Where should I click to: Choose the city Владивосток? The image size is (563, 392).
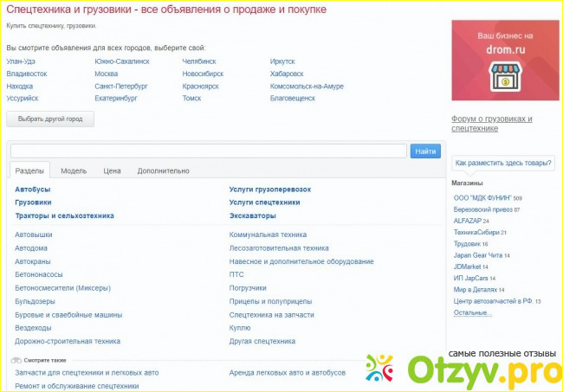click(27, 74)
